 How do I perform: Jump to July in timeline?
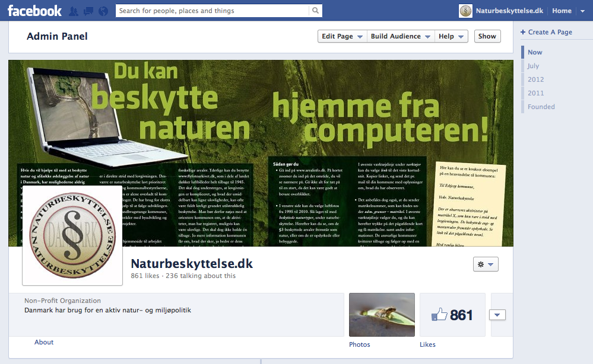coord(533,66)
